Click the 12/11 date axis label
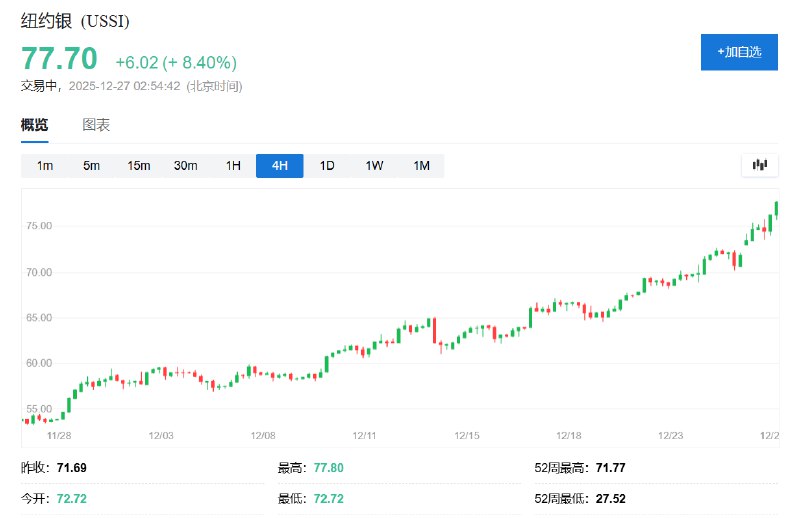800x518 pixels. pos(364,435)
